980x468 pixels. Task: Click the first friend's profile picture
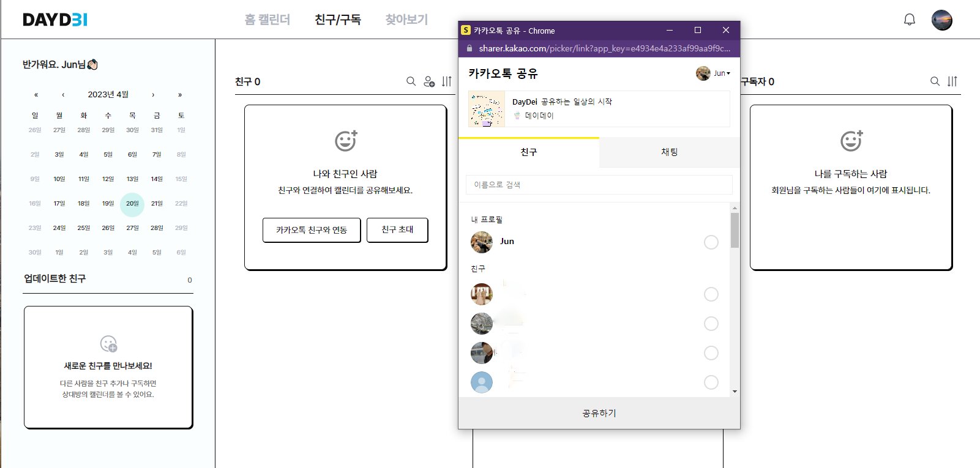pyautogui.click(x=482, y=294)
